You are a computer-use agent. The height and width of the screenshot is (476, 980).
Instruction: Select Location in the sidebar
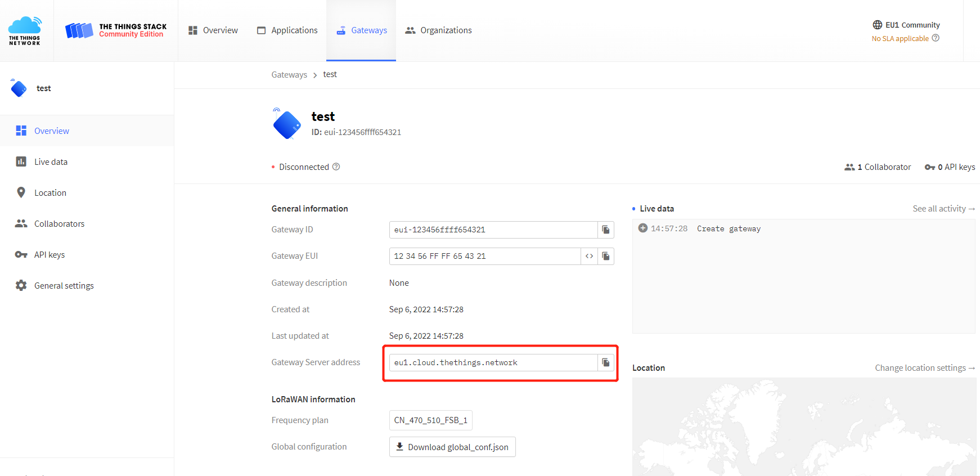coord(50,193)
